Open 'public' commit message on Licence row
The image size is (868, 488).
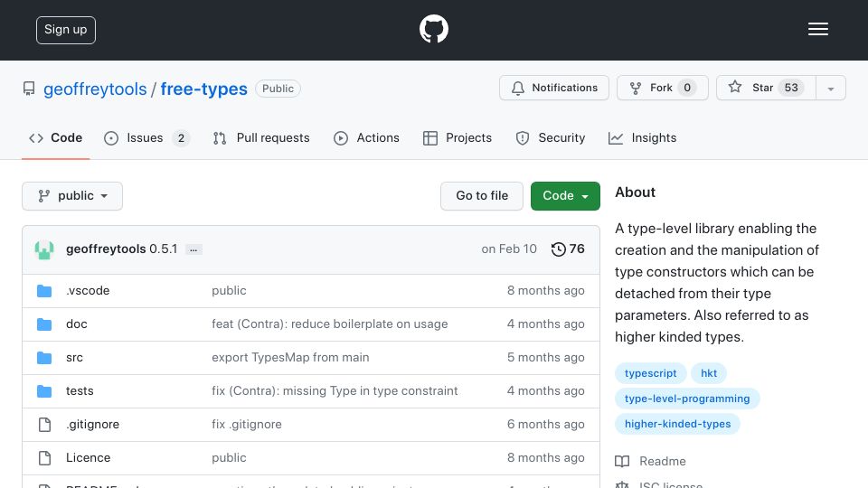click(x=229, y=457)
